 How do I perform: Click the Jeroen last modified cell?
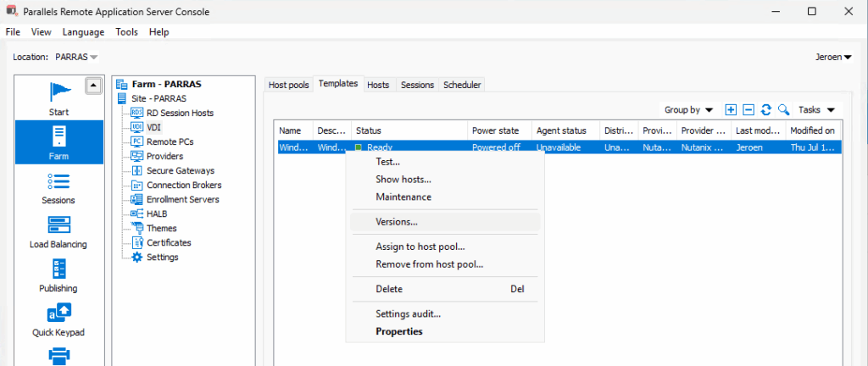[x=759, y=147]
